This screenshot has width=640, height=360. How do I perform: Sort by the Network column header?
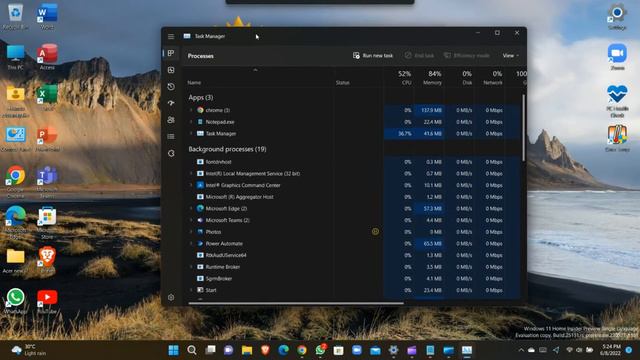493,78
